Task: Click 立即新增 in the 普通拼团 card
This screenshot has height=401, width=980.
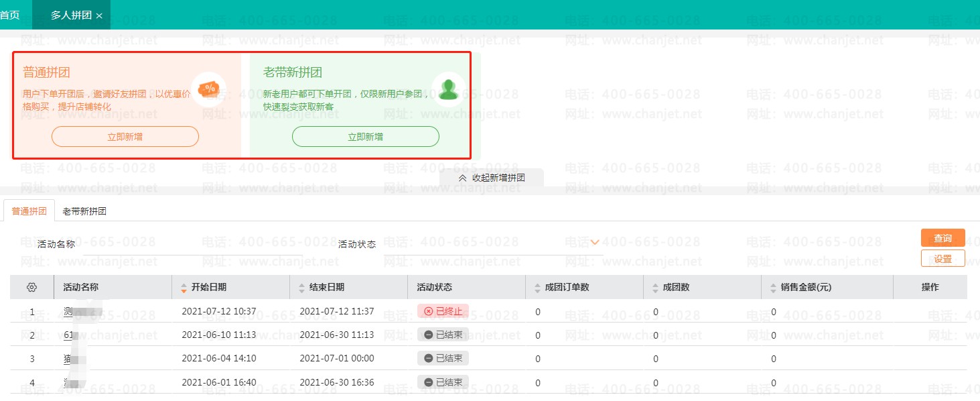Action: 125,137
